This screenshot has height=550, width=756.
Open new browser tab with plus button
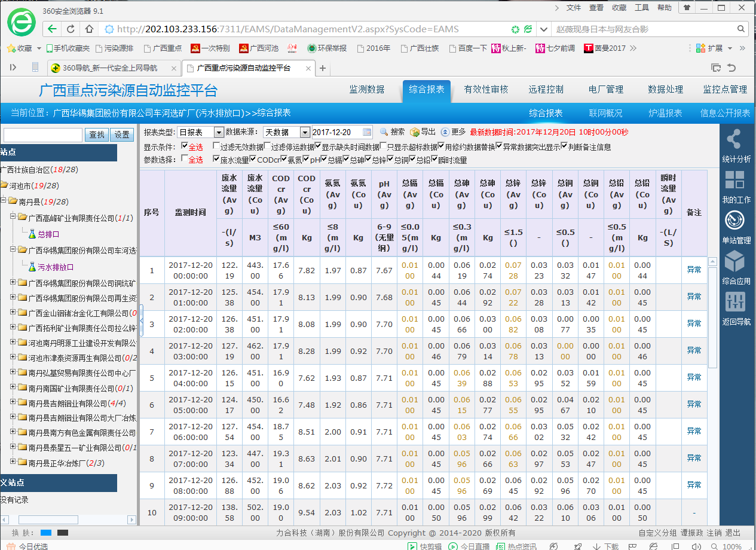[x=323, y=68]
